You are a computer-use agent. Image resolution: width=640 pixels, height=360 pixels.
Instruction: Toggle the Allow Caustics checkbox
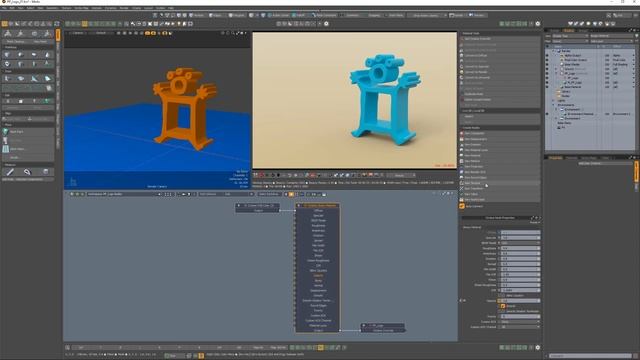coord(503,295)
